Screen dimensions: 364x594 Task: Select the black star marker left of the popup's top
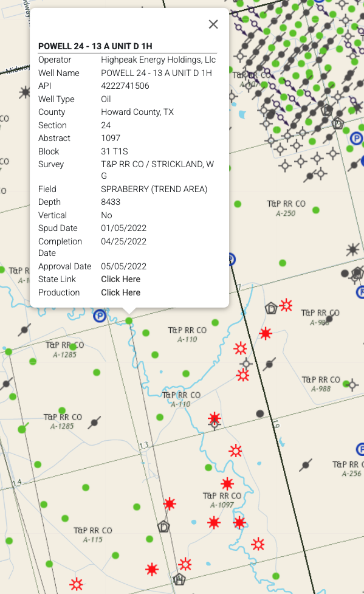tap(25, 92)
